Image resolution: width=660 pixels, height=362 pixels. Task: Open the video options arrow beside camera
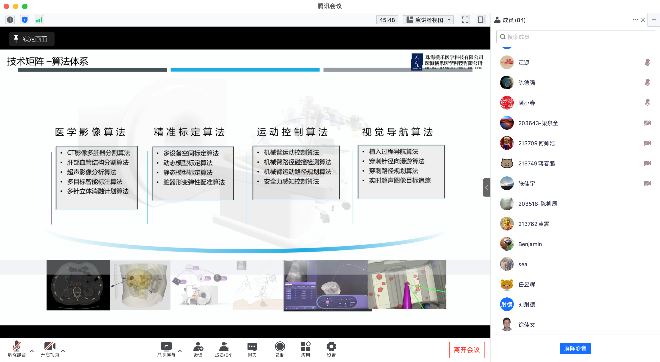[63, 350]
